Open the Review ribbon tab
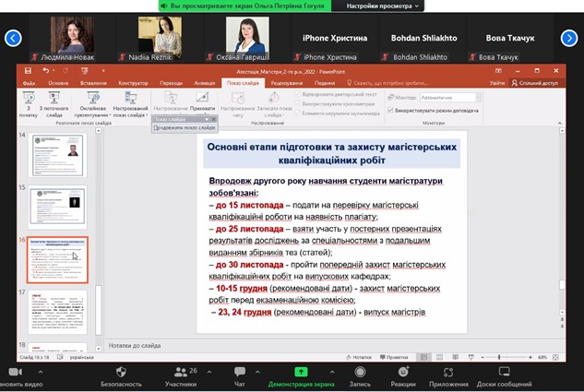This screenshot has height=392, width=584. pos(286,83)
